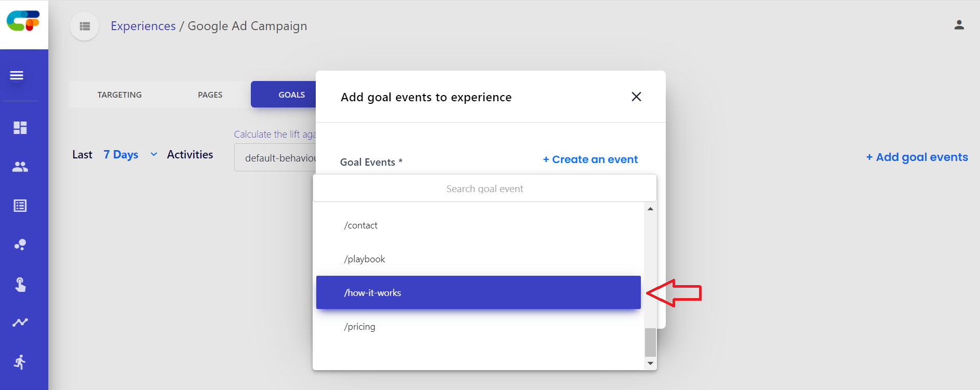Select /how-it-works goal event option
Image resolution: width=980 pixels, height=390 pixels.
point(478,292)
